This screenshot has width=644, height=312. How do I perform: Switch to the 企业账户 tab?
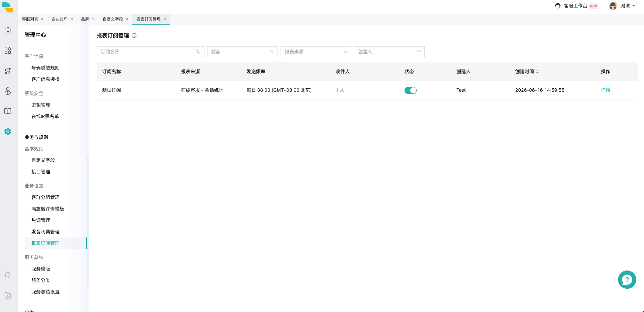click(x=60, y=19)
